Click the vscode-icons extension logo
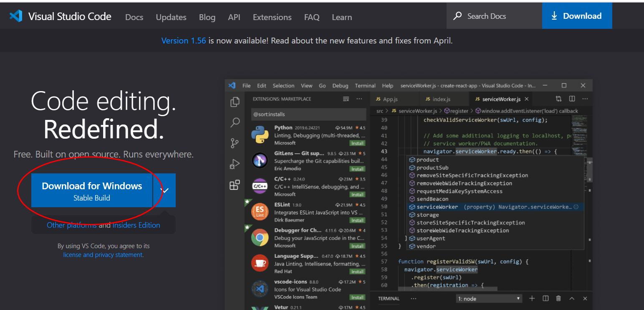Viewport: 644px width, 310px height. [260, 289]
